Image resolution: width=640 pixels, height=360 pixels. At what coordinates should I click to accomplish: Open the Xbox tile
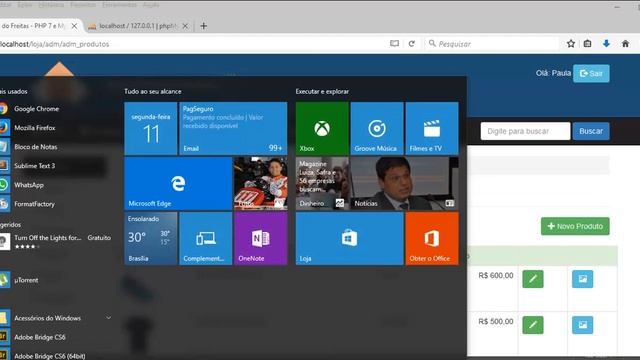click(x=322, y=128)
